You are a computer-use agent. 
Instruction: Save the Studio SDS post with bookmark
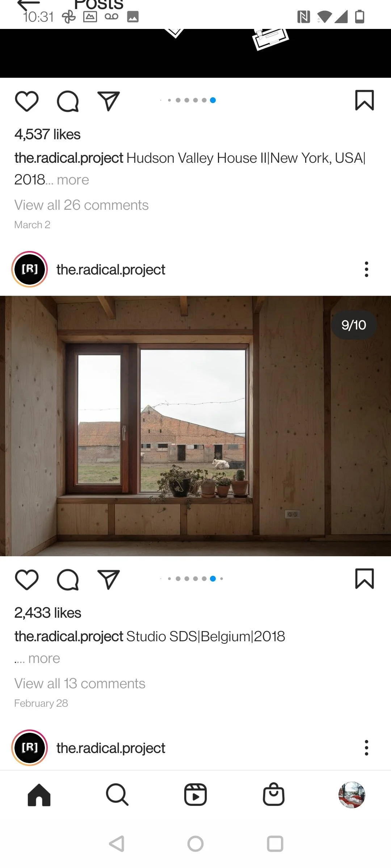click(x=364, y=579)
